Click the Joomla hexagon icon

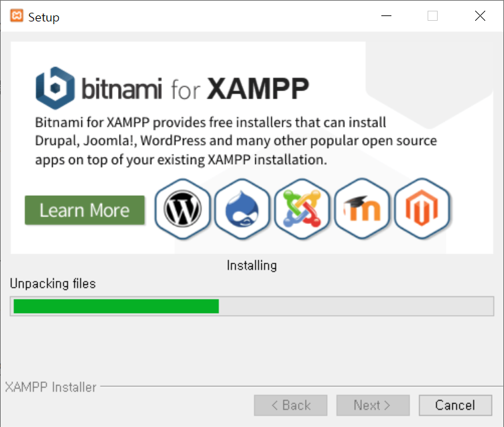(x=302, y=209)
